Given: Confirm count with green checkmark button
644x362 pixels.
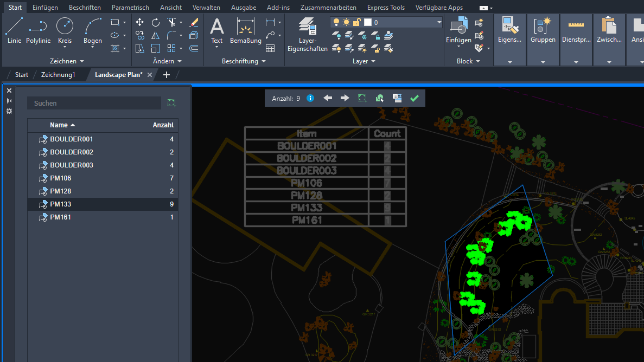Looking at the screenshot, I should point(415,98).
